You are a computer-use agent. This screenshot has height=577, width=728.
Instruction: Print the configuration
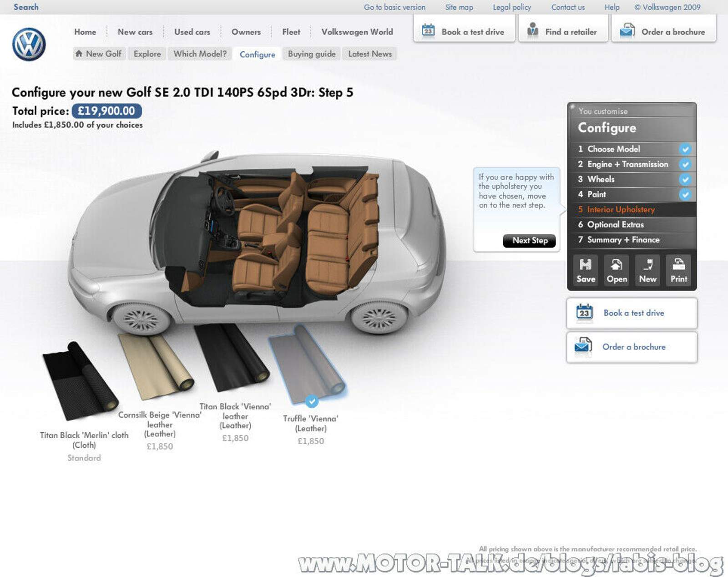coord(678,270)
